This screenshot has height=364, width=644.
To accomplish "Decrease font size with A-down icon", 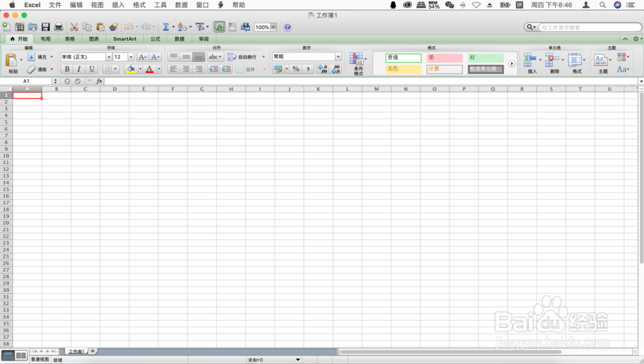I will tap(155, 57).
